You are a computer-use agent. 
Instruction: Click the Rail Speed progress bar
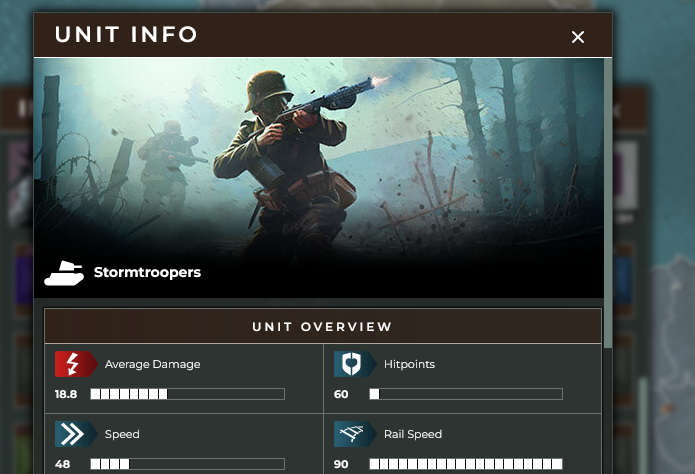(466, 464)
